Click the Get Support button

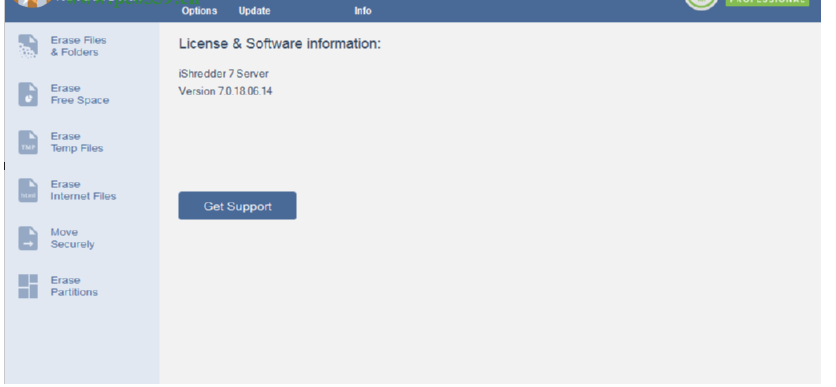(x=237, y=206)
